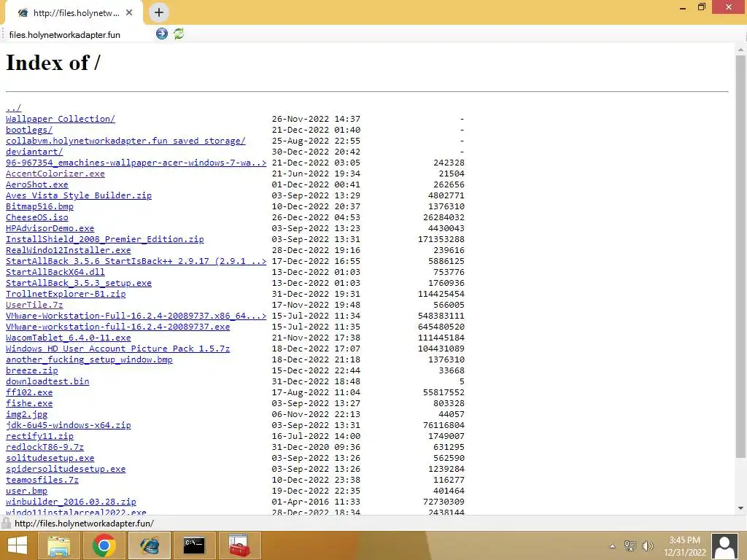Open the Wallpaper Collection/ folder link
Viewport: 747px width, 560px height.
coord(61,119)
